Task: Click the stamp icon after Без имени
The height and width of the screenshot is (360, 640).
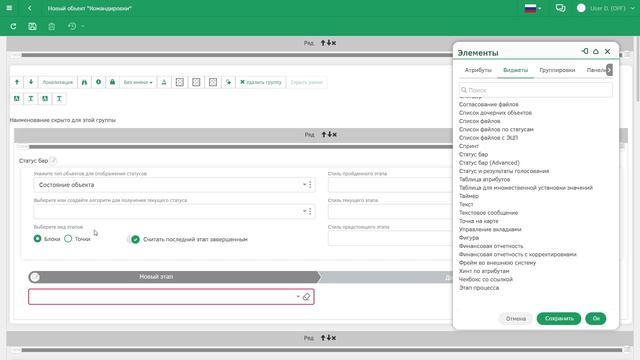Action: tap(164, 82)
